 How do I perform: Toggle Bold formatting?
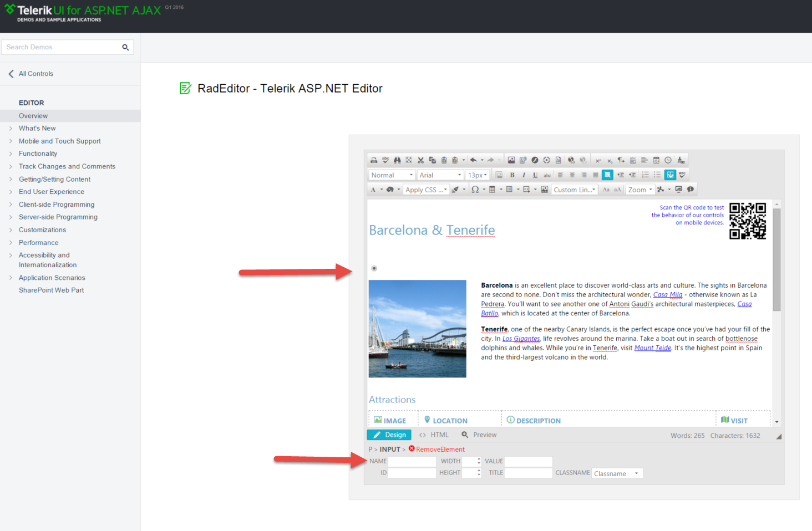[x=512, y=175]
